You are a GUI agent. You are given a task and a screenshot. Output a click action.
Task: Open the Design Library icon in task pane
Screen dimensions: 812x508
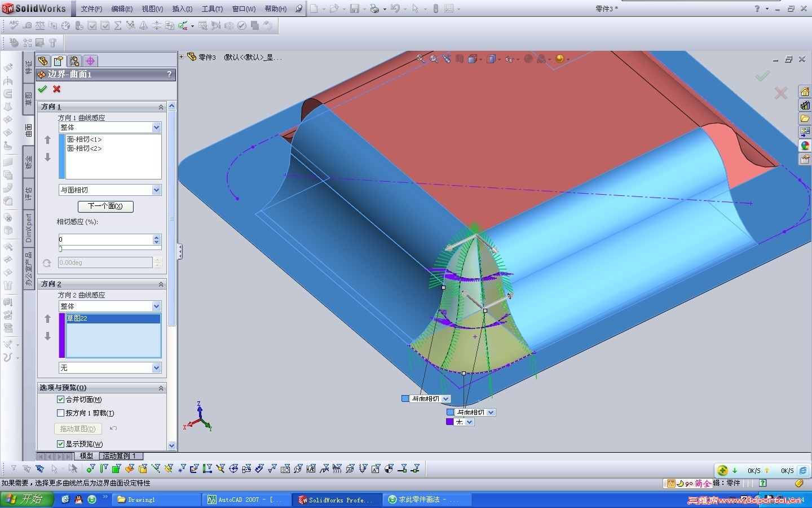tap(805, 105)
